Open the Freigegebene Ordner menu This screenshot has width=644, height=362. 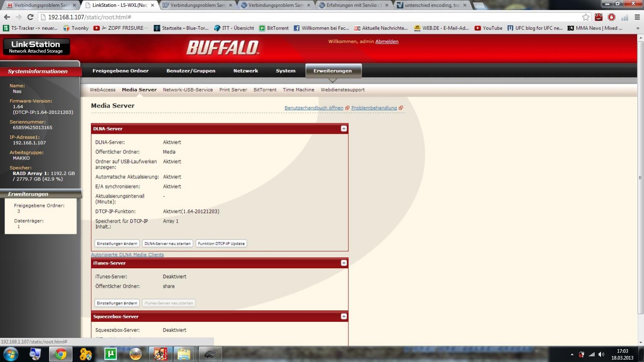[120, 70]
